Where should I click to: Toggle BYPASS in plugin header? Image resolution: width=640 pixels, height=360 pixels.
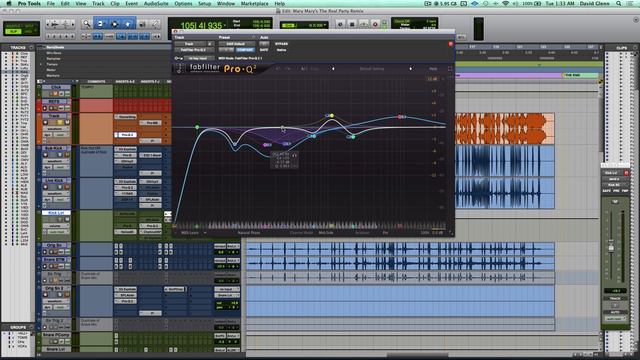coord(281,44)
